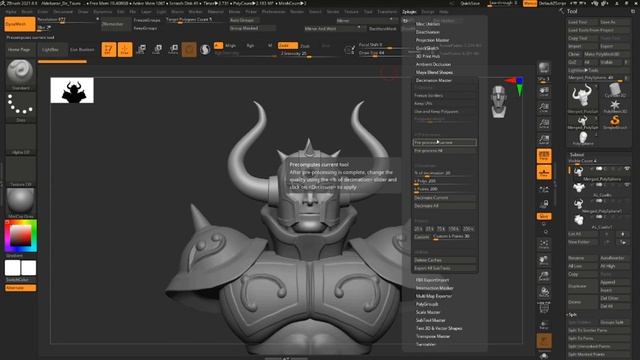The image size is (640, 360).
Task: Toggle the Zadd button
Action: point(287,46)
